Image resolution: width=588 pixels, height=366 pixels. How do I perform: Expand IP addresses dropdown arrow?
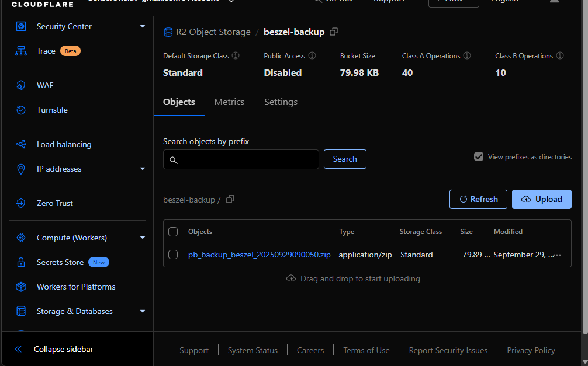click(143, 169)
